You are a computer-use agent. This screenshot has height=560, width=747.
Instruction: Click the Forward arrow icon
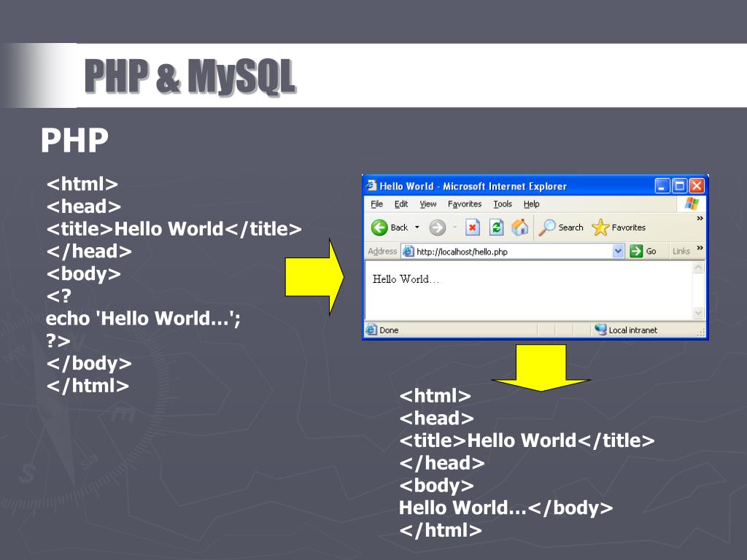pos(438,227)
